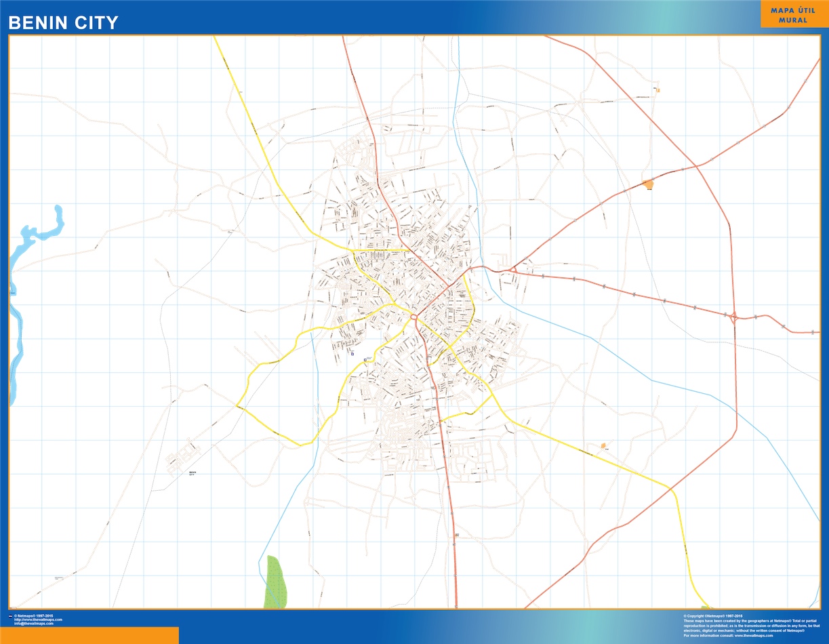This screenshot has width=829, height=644.
Task: Open the http://www.thewallmaps.com link in footer
Action: tap(38, 620)
